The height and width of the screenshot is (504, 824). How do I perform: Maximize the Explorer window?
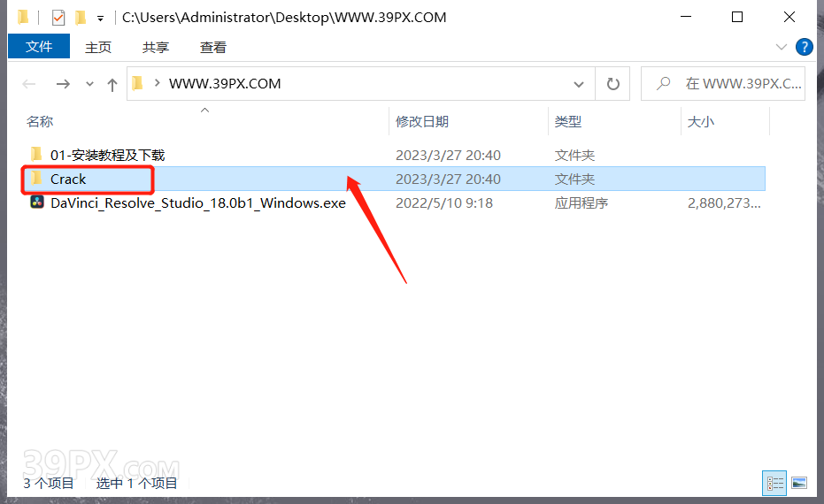pyautogui.click(x=737, y=17)
